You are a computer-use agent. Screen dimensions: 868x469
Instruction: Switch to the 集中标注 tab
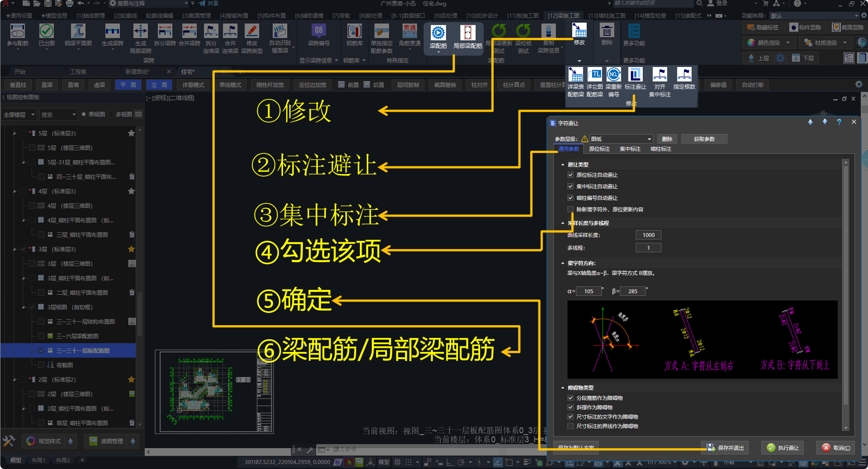point(630,149)
